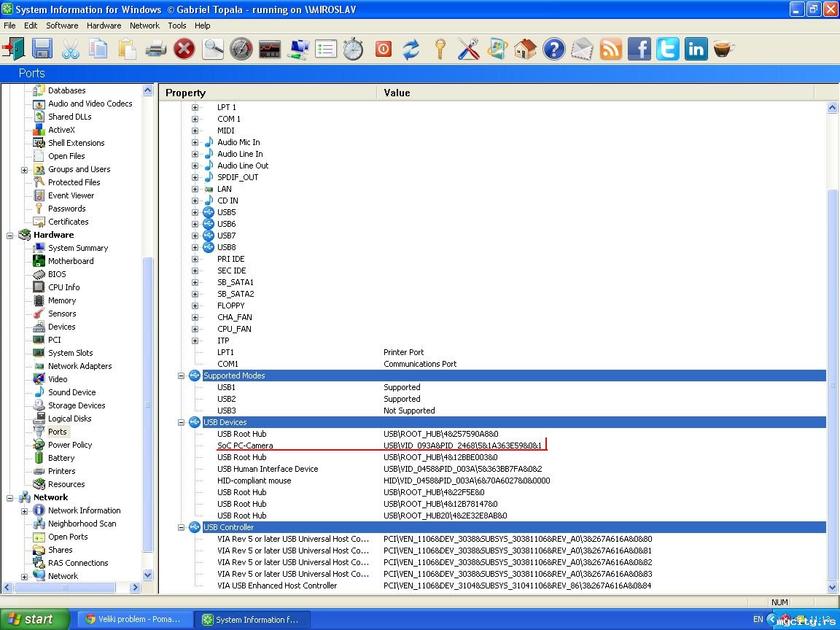The image size is (840, 630).
Task: Collapse the USB Devices section
Action: click(182, 422)
